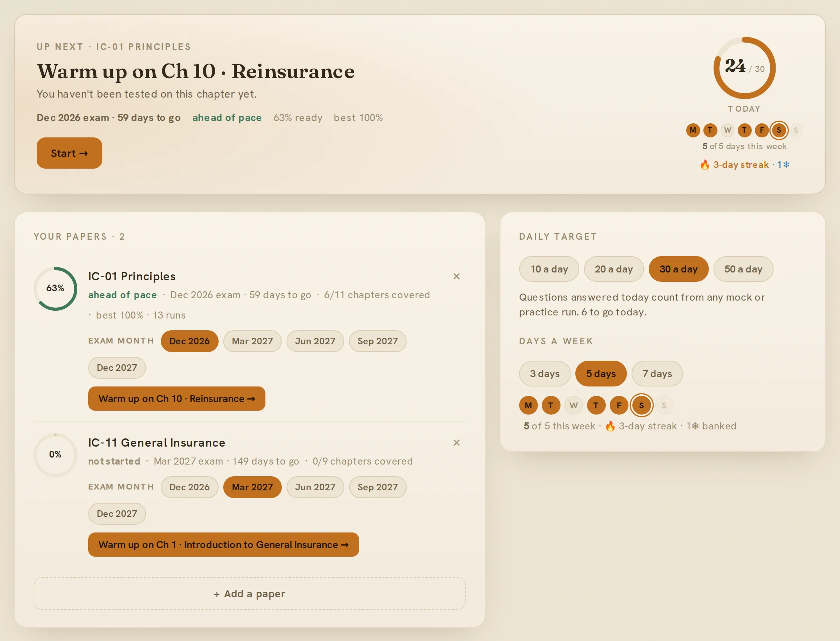Screen dimensions: 840x641
Task: Choose 7 days a week
Action: (x=657, y=374)
